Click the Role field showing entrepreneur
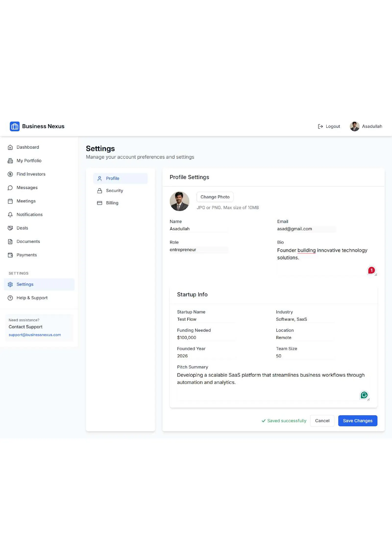The width and height of the screenshot is (392, 555). (199, 250)
